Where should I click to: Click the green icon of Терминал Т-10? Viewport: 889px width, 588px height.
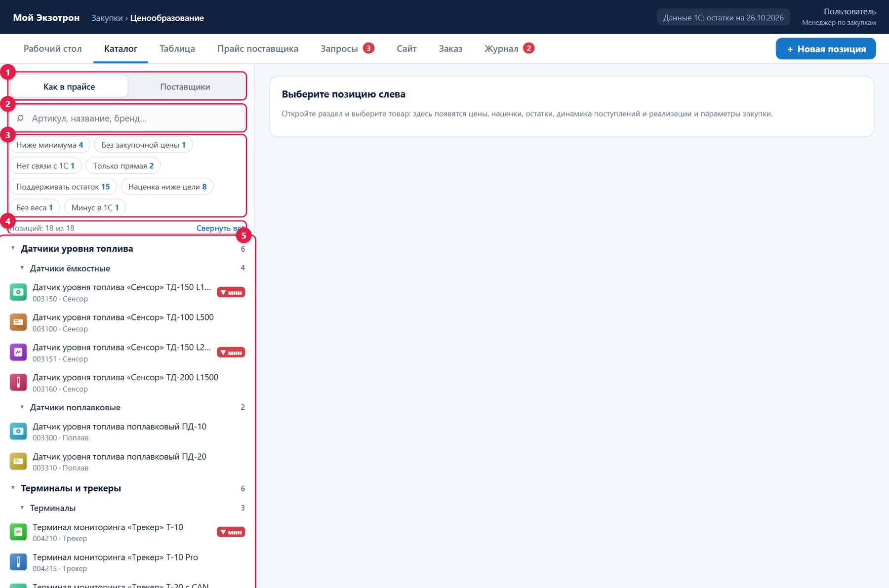click(18, 532)
